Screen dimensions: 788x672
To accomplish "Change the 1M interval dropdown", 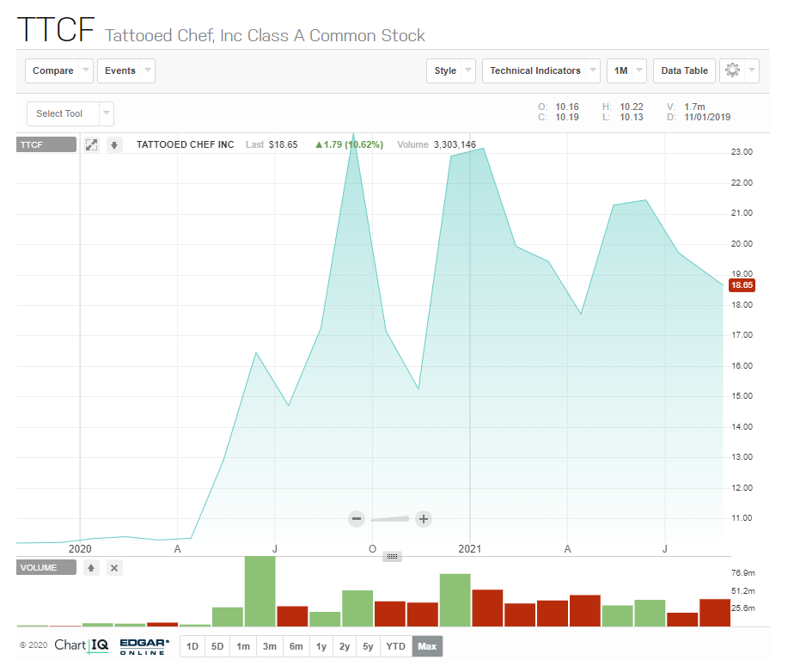I will (x=626, y=70).
